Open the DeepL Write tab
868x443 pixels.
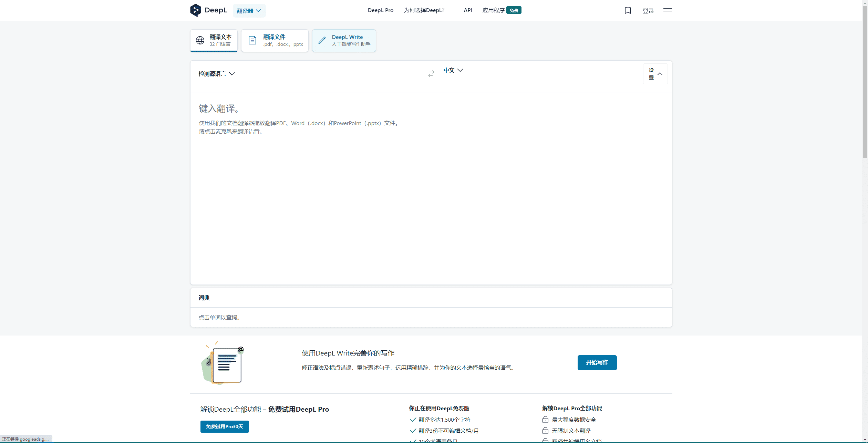point(344,40)
